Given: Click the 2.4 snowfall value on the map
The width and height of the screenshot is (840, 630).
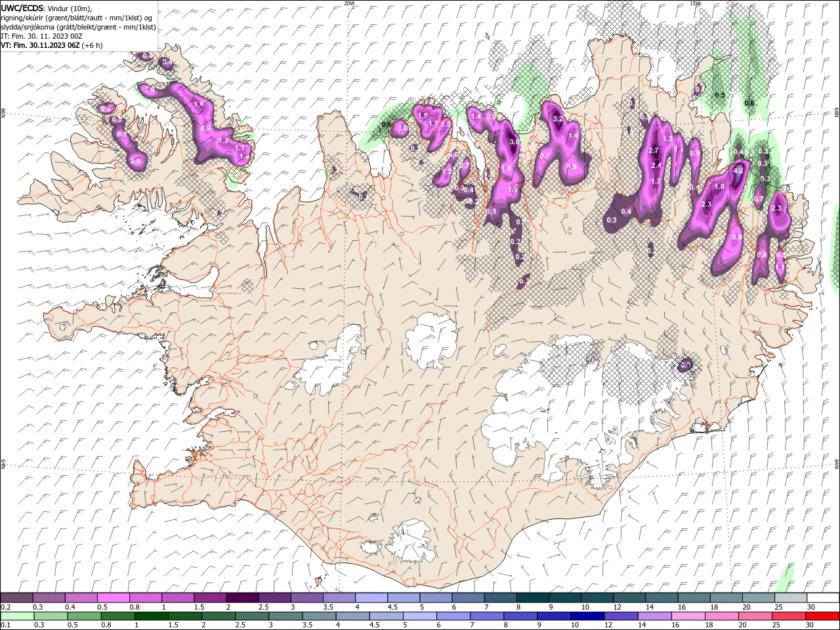Looking at the screenshot, I should (656, 166).
